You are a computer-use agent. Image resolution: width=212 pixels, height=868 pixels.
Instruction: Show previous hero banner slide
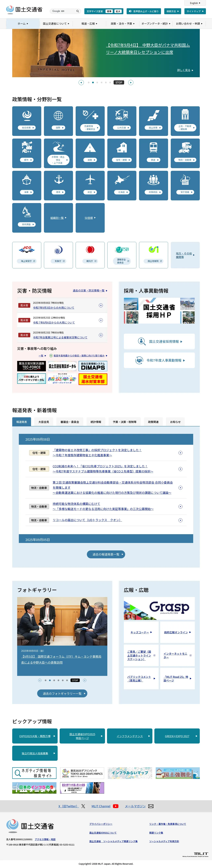click(x=81, y=83)
